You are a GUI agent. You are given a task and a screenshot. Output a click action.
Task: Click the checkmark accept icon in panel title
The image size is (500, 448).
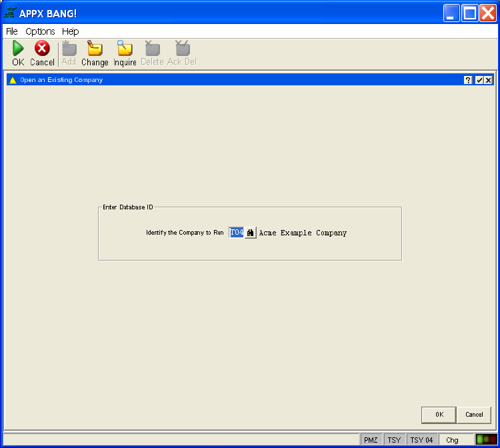pos(479,80)
